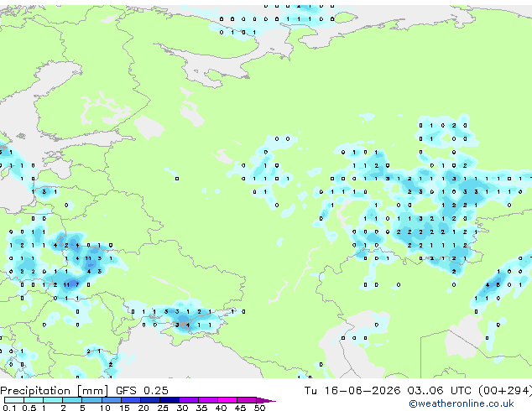Click the '0.5' legend scale label
The width and height of the screenshot is (532, 411).
click(x=29, y=408)
